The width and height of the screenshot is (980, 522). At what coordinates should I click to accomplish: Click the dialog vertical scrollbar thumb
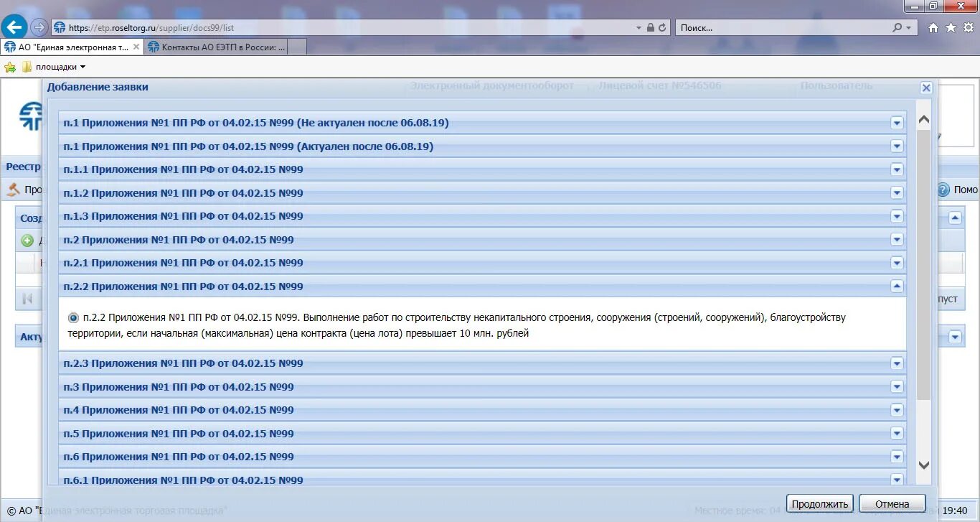tap(924, 266)
